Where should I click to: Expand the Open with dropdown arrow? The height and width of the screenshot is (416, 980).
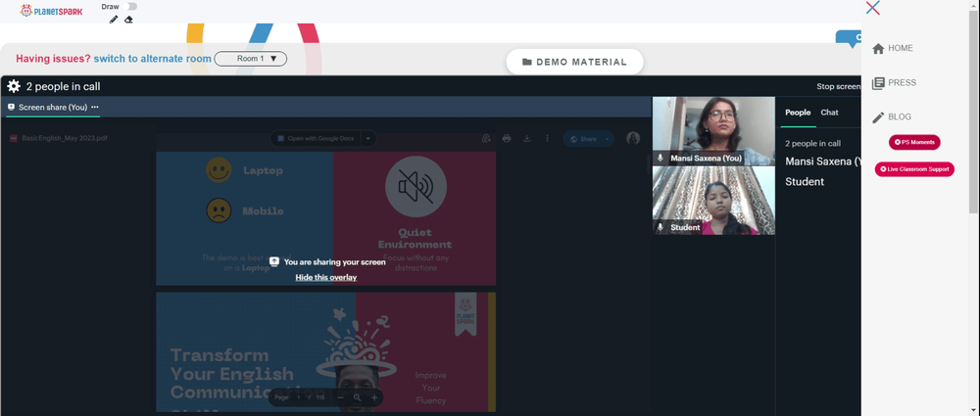pyautogui.click(x=368, y=139)
